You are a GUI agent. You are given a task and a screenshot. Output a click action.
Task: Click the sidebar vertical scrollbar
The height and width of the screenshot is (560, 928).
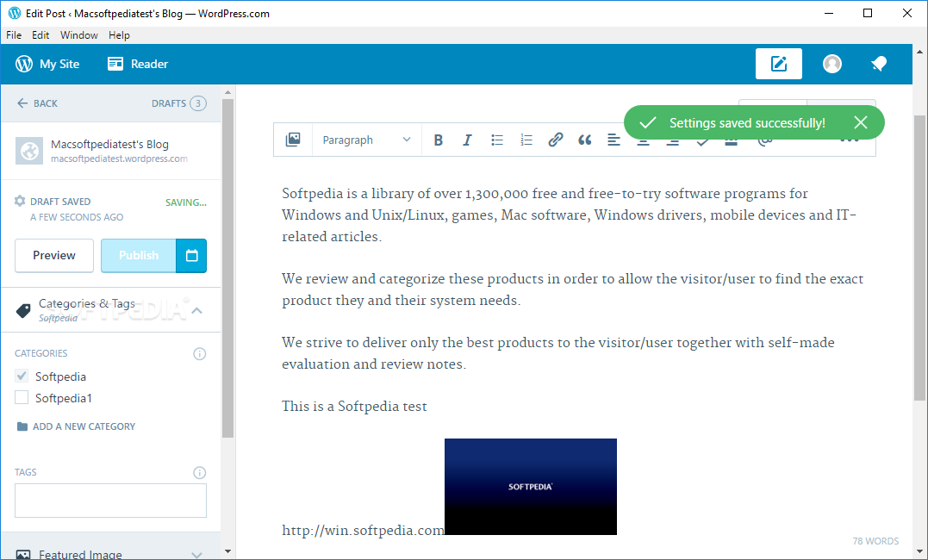click(227, 268)
